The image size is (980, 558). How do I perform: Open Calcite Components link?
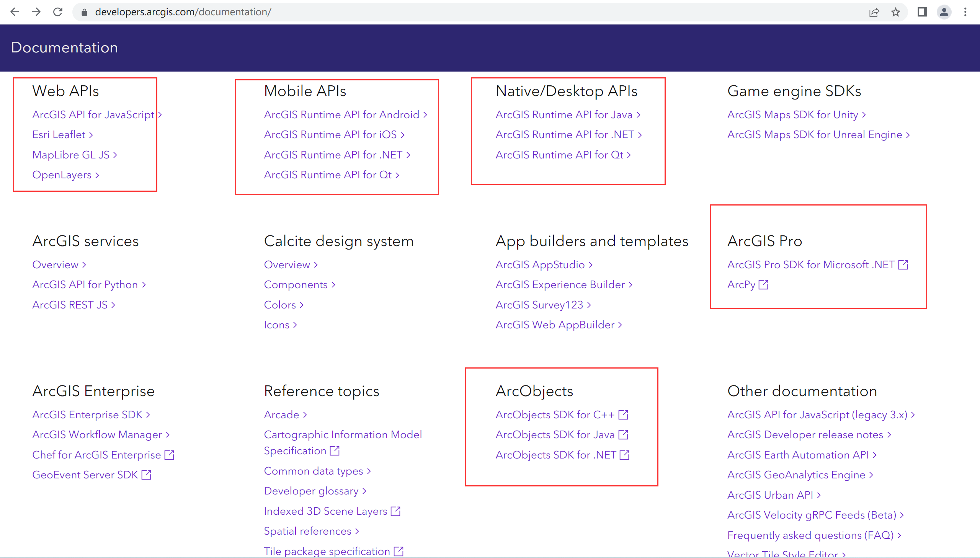click(300, 285)
